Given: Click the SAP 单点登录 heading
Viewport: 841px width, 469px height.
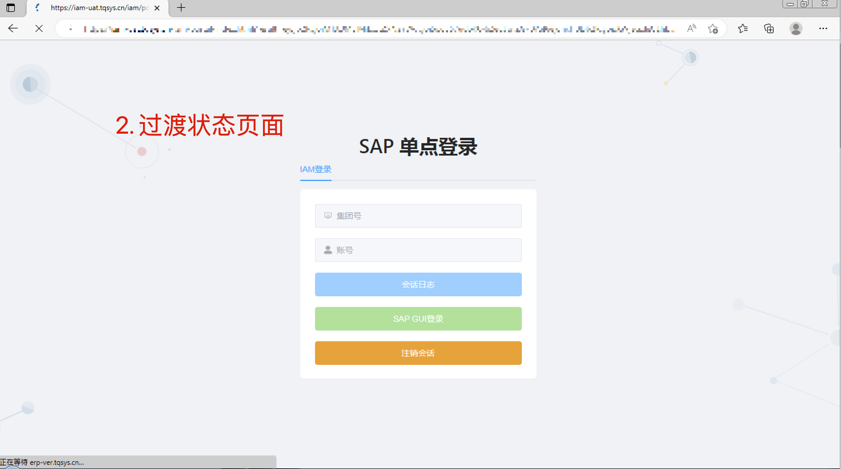Looking at the screenshot, I should [x=418, y=146].
